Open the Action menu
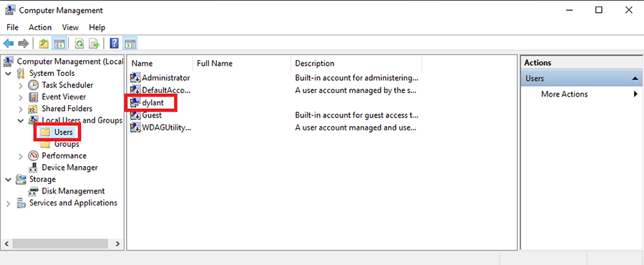This screenshot has width=644, height=265. point(40,27)
